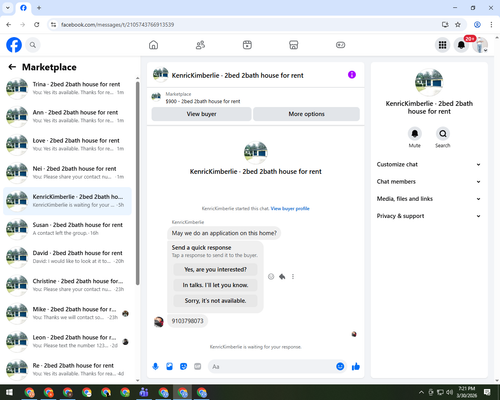Open more options dots beside the message
The height and width of the screenshot is (400, 500).
[x=293, y=276]
